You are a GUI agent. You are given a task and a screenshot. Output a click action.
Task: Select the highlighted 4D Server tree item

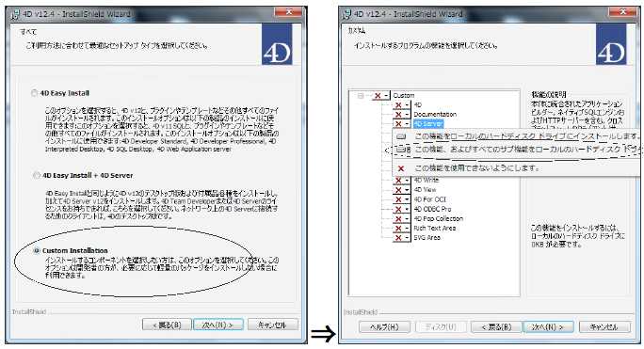point(428,123)
